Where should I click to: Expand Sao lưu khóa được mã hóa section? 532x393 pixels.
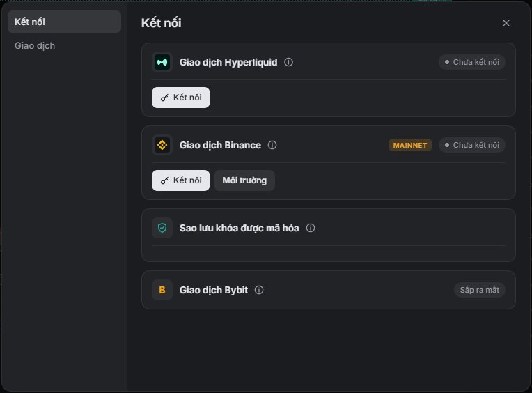pyautogui.click(x=329, y=228)
